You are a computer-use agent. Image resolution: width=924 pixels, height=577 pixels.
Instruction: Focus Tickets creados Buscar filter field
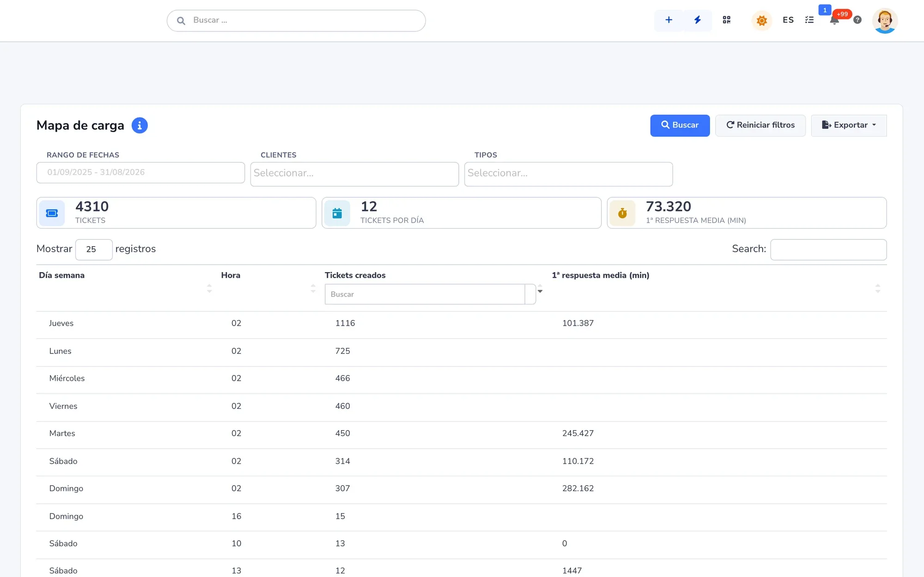click(425, 294)
